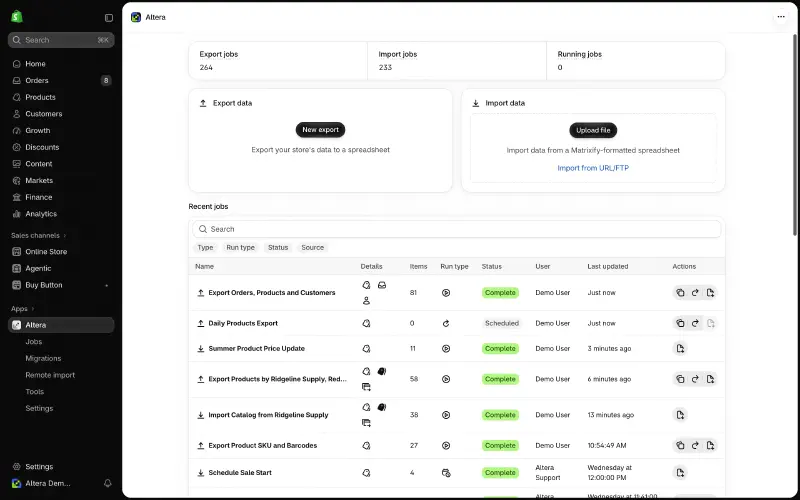The width and height of the screenshot is (800, 500).
Task: Click the search magnifier icon in Recent jobs
Action: pyautogui.click(x=203, y=229)
